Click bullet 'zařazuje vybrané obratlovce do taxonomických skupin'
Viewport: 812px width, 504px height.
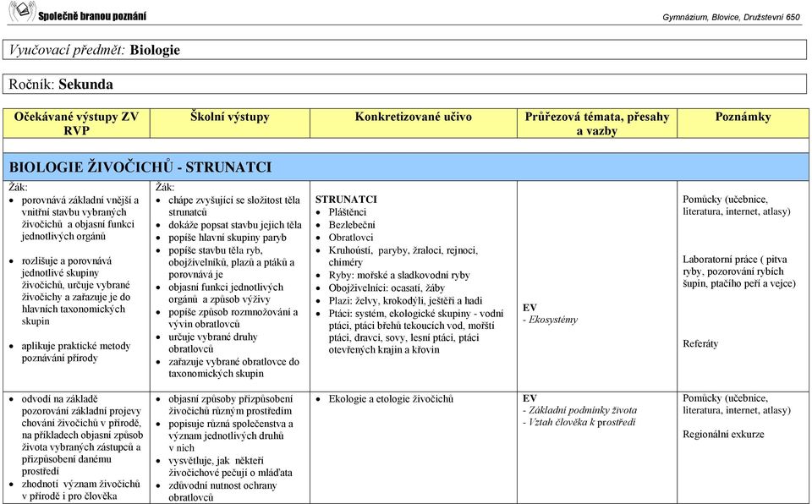pos(233,368)
